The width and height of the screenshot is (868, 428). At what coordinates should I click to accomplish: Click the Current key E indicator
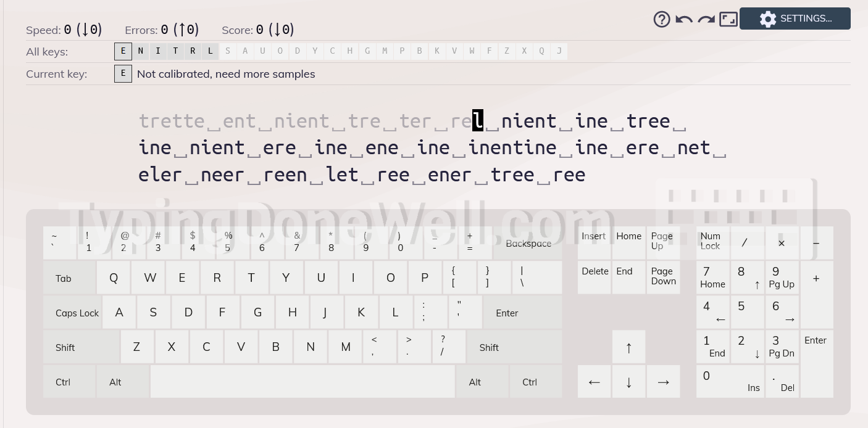(123, 74)
